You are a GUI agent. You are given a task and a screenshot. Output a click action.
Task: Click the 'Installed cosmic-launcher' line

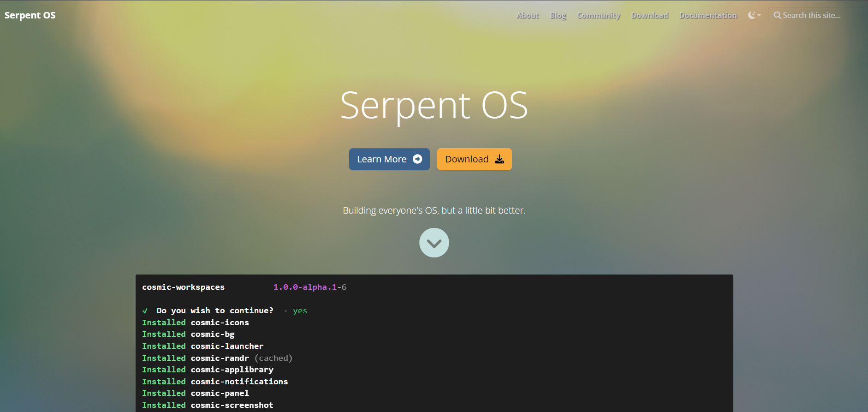(x=203, y=346)
